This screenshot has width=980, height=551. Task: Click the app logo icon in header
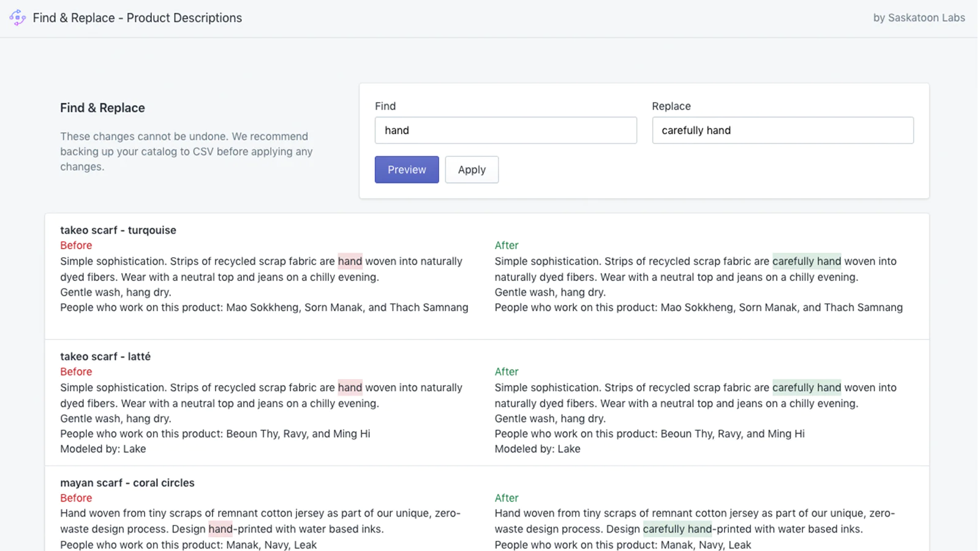coord(18,18)
